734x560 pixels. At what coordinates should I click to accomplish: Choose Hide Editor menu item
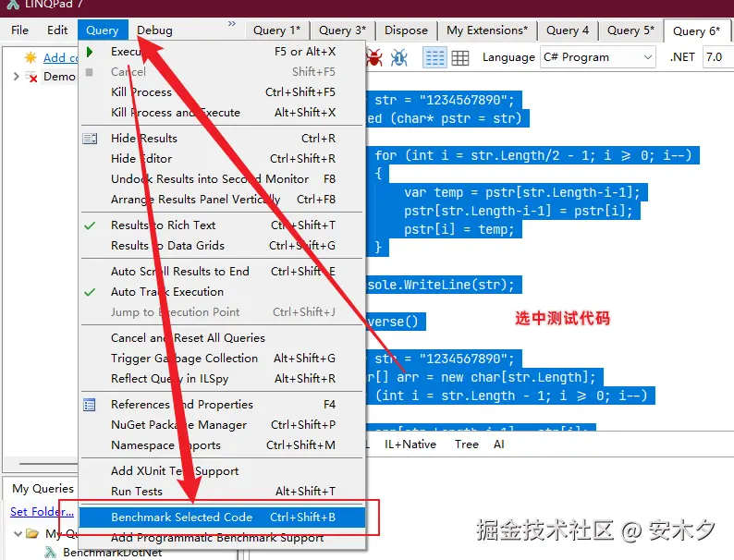[x=223, y=159]
